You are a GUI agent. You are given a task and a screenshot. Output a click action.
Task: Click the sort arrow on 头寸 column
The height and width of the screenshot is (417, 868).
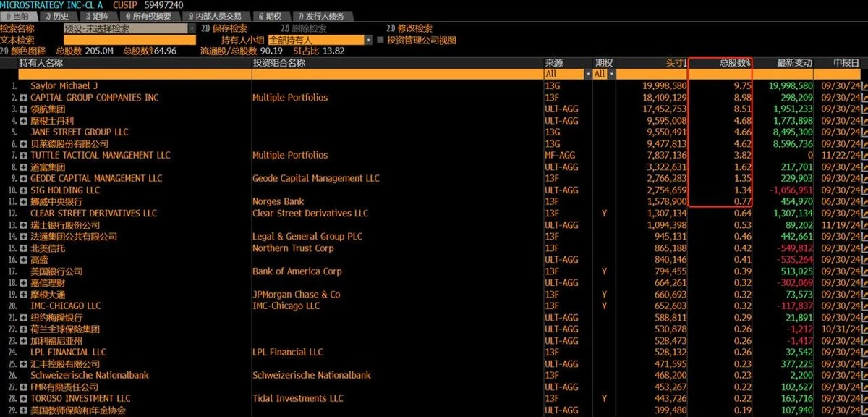tap(684, 64)
